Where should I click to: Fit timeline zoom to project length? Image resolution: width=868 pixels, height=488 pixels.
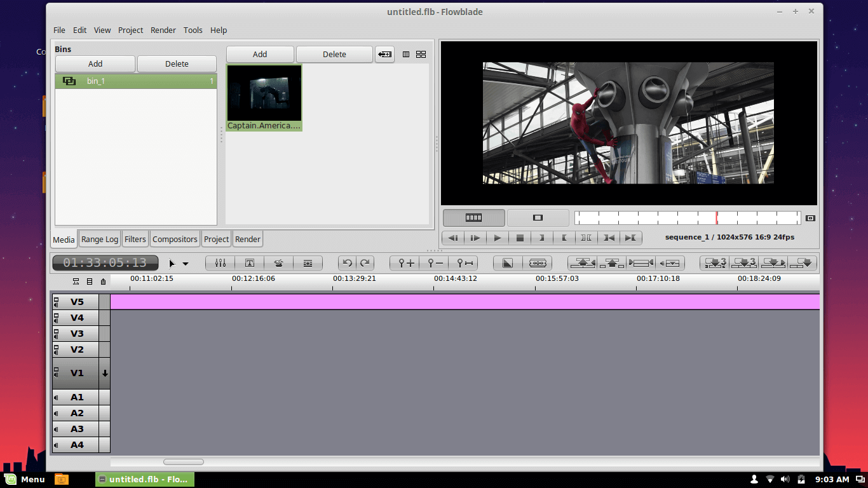(465, 263)
